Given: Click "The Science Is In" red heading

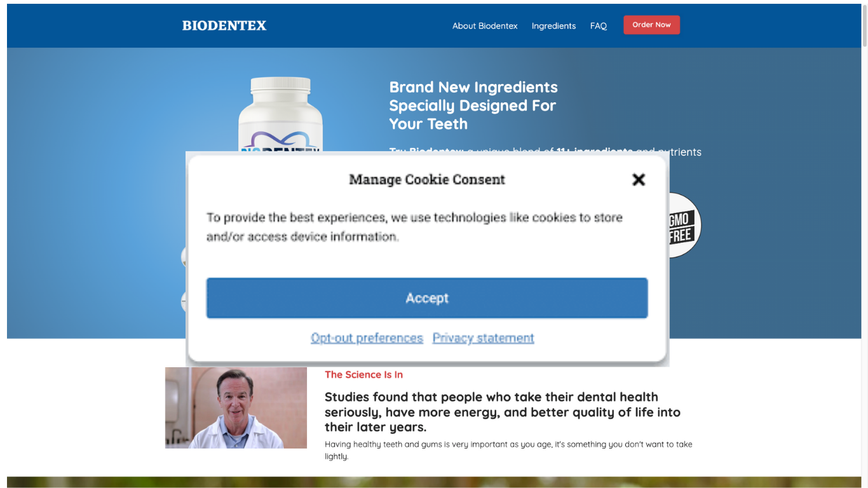Looking at the screenshot, I should [363, 375].
